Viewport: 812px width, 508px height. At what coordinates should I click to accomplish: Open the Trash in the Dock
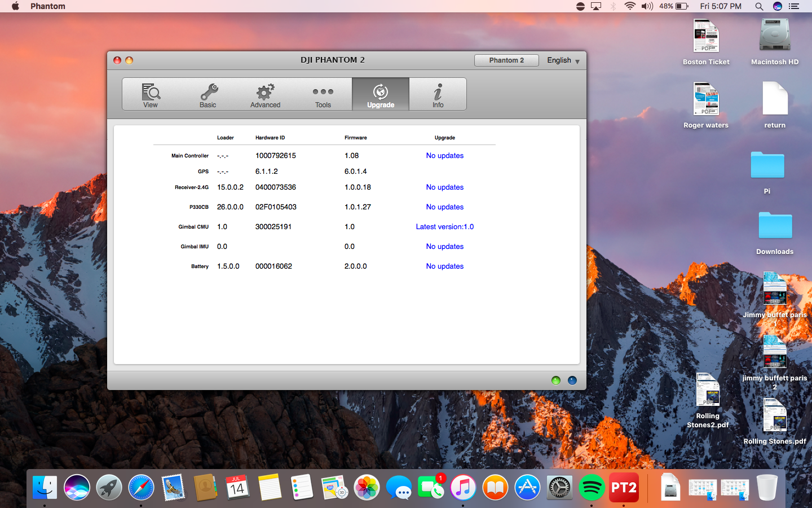click(x=767, y=487)
